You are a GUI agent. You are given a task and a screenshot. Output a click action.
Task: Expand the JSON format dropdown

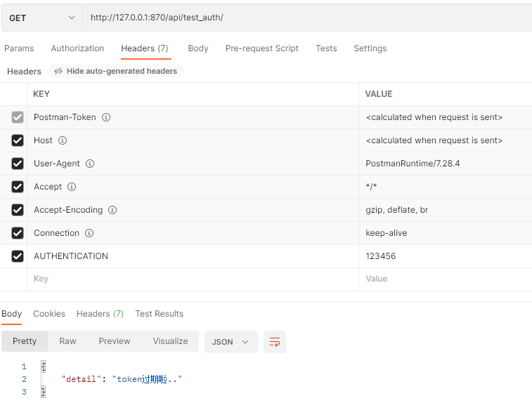pos(231,342)
